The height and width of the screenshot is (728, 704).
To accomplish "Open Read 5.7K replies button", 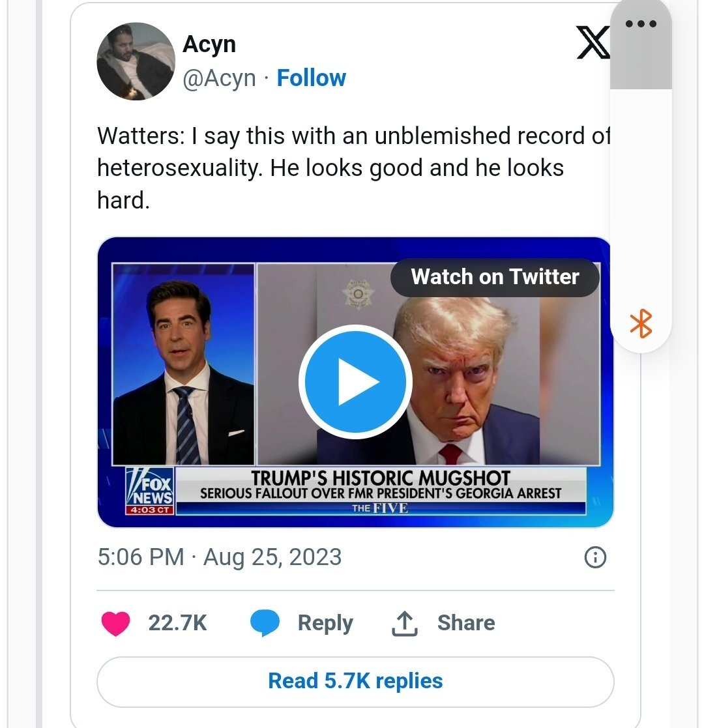I will point(355,681).
